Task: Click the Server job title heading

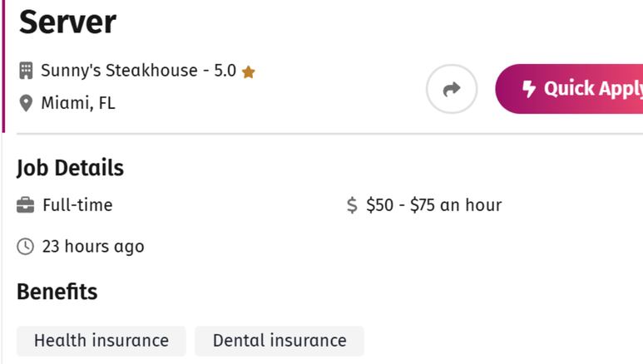Action: (x=67, y=22)
